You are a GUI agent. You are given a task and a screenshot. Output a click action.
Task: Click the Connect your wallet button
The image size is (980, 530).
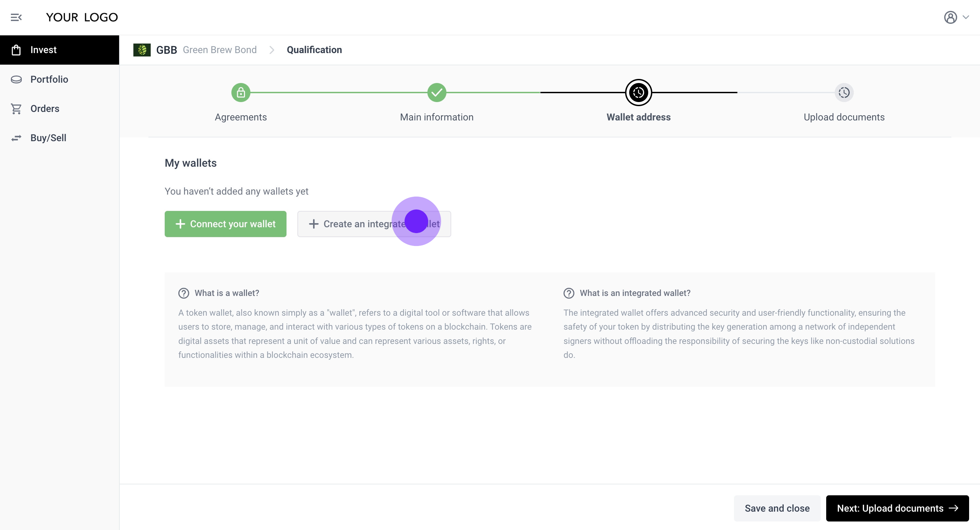coord(225,224)
